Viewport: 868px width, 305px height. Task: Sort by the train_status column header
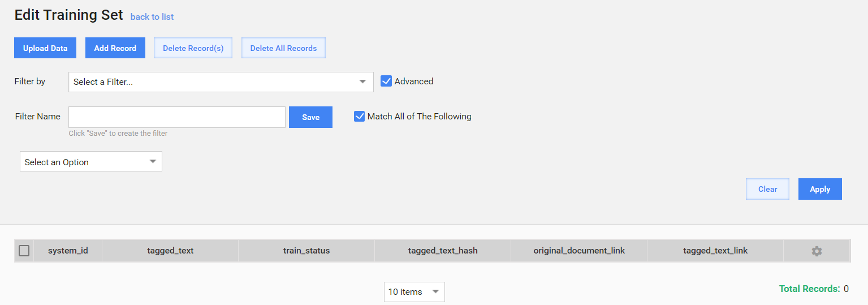pos(306,251)
